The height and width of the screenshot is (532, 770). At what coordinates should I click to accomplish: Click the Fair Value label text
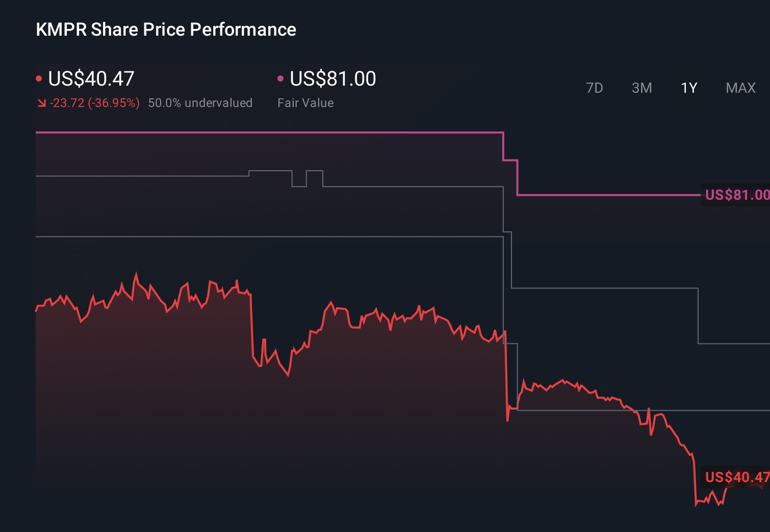(305, 102)
